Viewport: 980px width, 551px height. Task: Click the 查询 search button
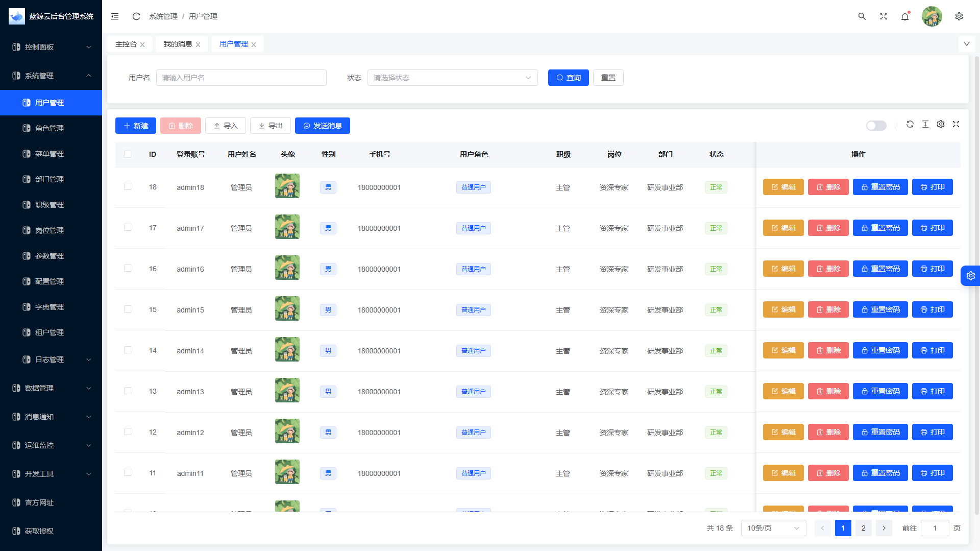click(x=568, y=78)
